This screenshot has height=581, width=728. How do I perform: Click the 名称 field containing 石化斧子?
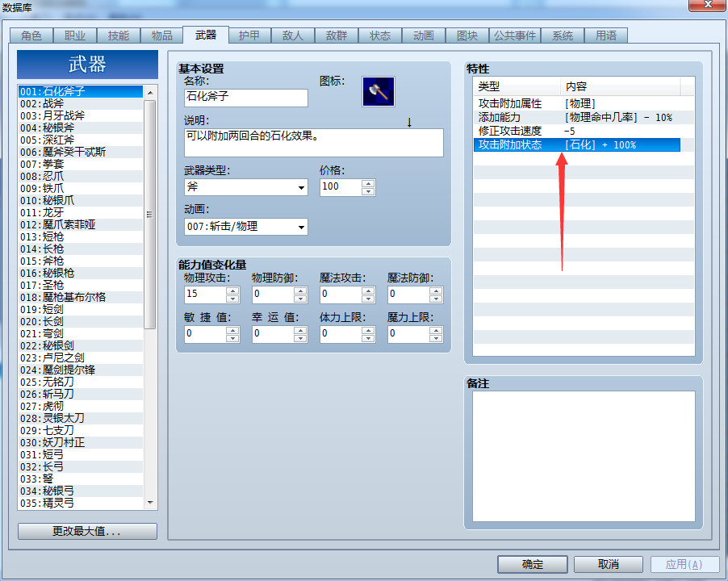[245, 98]
